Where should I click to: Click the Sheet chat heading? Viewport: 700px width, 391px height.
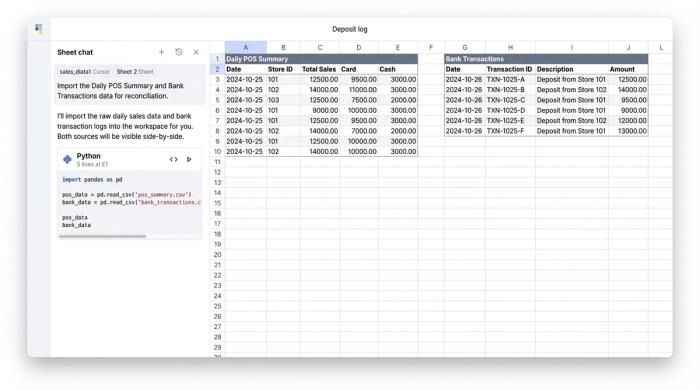(x=75, y=52)
